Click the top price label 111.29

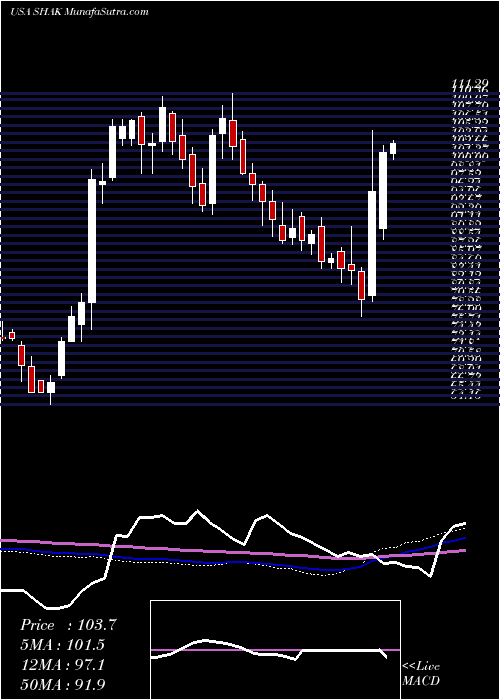pyautogui.click(x=469, y=83)
